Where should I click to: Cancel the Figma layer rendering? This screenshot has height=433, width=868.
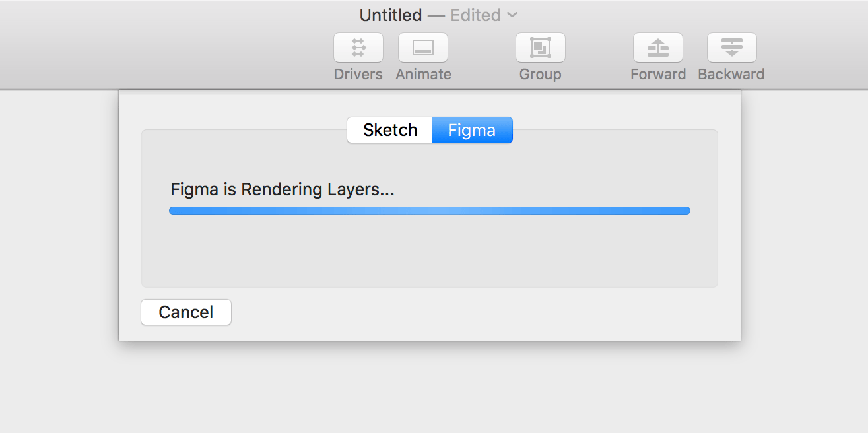point(186,312)
